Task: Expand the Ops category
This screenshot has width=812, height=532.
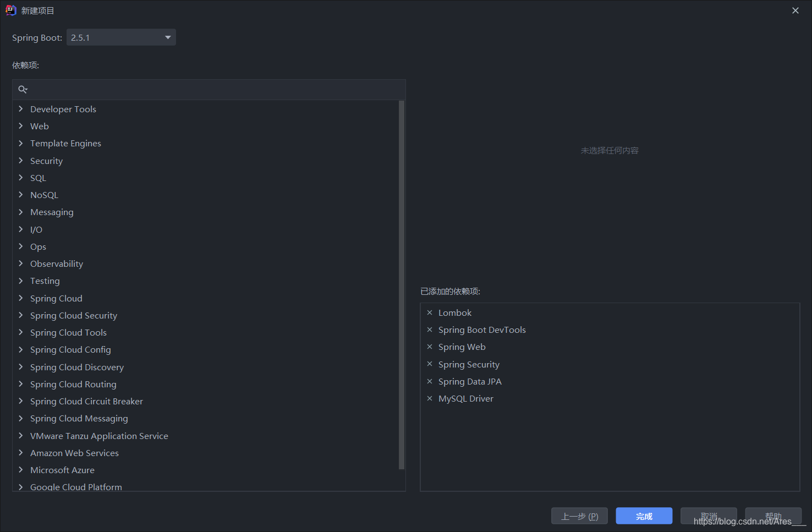Action: tap(21, 246)
